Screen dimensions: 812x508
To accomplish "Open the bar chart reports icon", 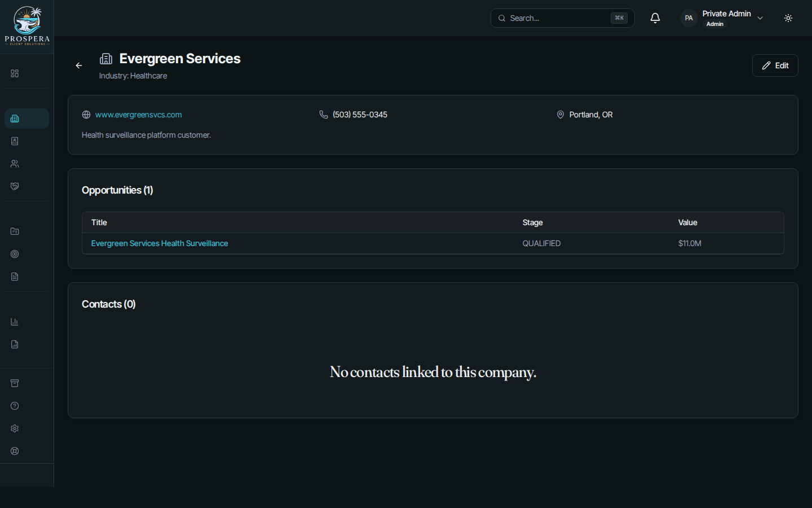I will coord(15,322).
